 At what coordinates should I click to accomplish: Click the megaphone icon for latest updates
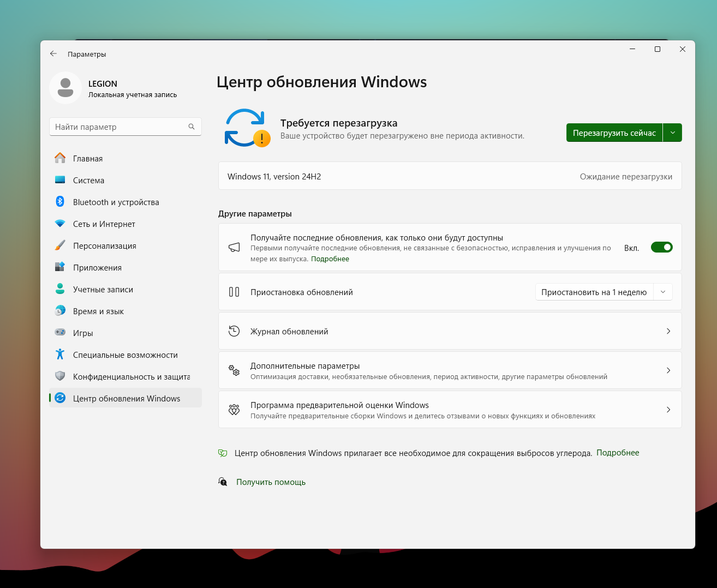(x=234, y=248)
